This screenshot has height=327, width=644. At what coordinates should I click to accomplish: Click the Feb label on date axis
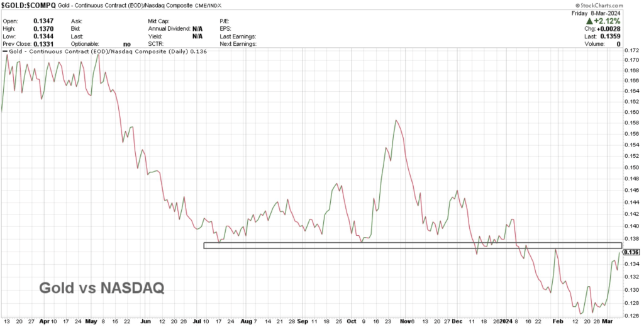pyautogui.click(x=557, y=320)
